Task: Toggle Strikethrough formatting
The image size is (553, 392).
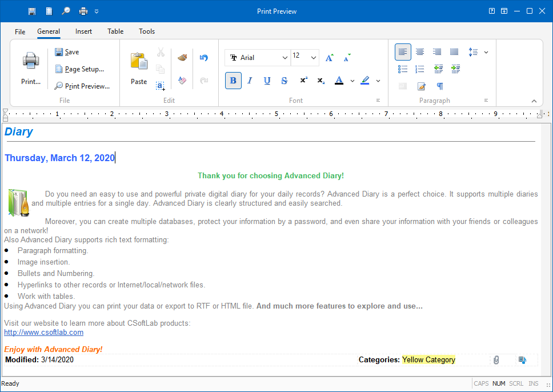Action: [284, 81]
